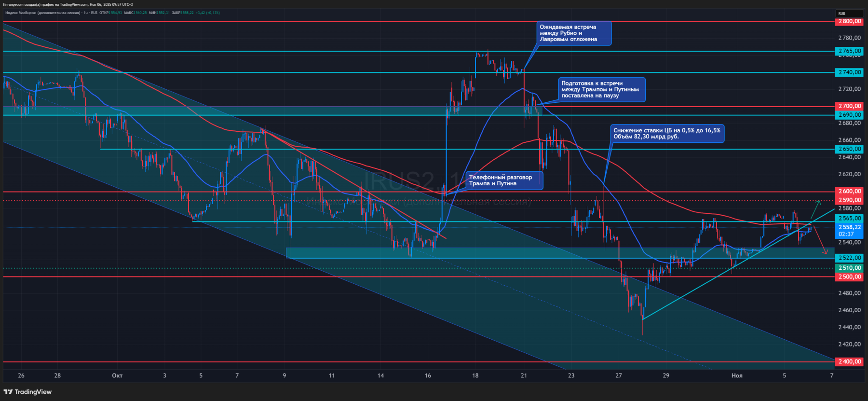Image resolution: width=868 pixels, height=401 pixels.
Task: Select the 2 765,00 cyan price label
Action: [849, 51]
